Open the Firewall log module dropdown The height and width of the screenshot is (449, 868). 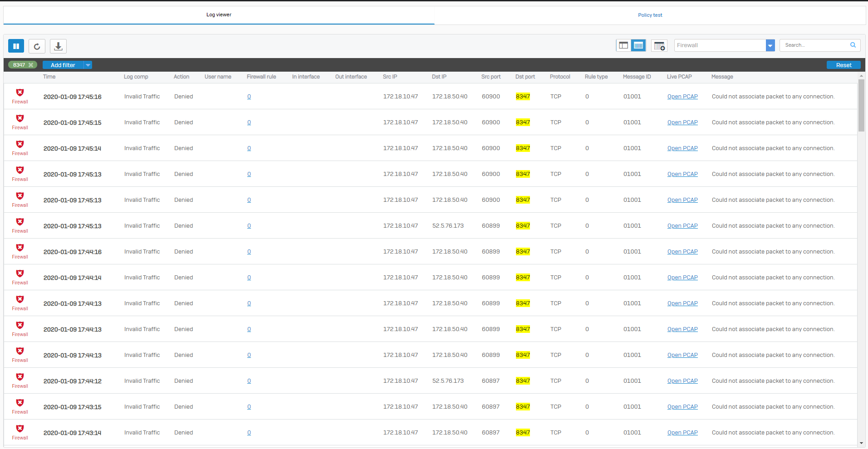[x=770, y=45]
